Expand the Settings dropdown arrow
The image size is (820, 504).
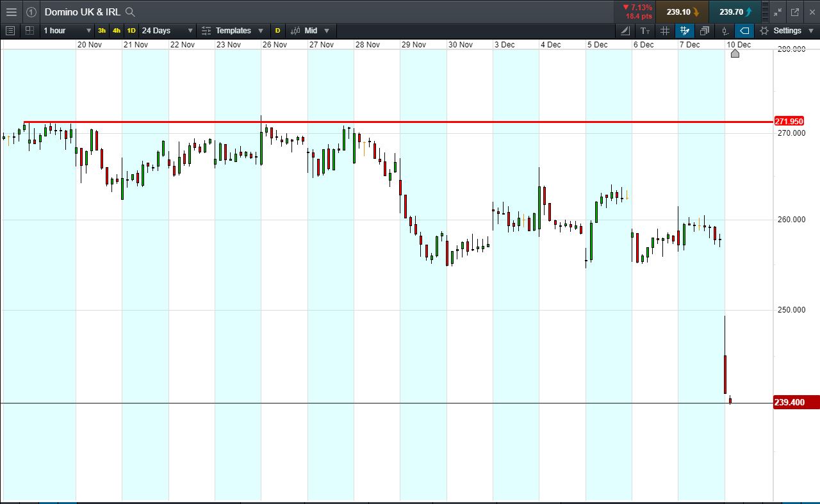(812, 31)
